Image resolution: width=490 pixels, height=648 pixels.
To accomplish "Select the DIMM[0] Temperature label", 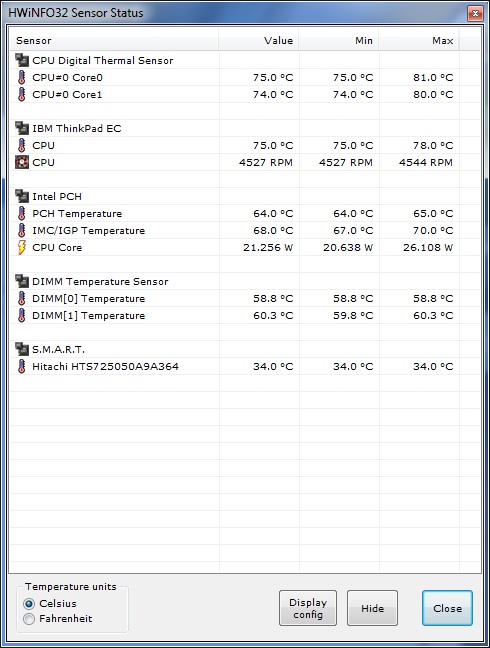I will [x=89, y=299].
